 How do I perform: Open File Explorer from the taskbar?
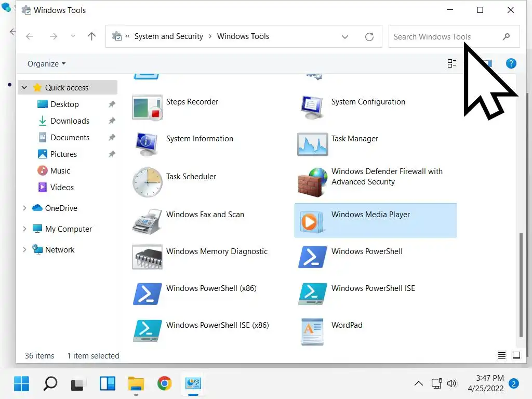[136, 384]
